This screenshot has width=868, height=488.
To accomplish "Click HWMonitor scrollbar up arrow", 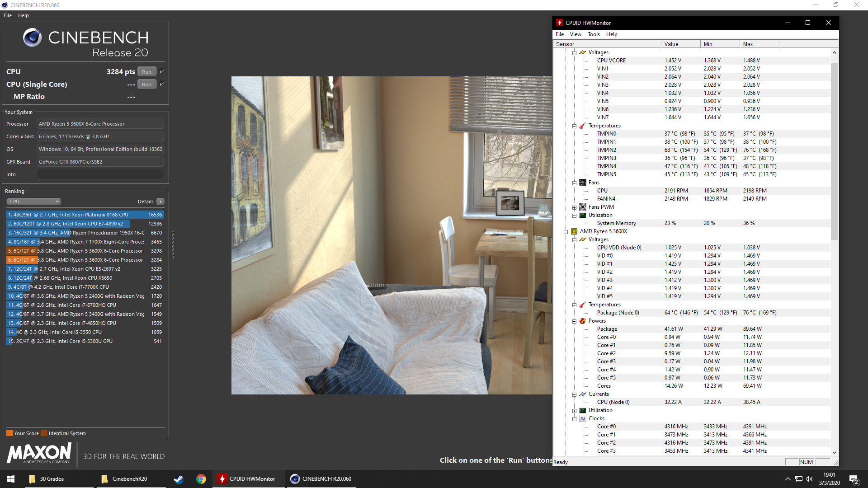I will pos(834,52).
